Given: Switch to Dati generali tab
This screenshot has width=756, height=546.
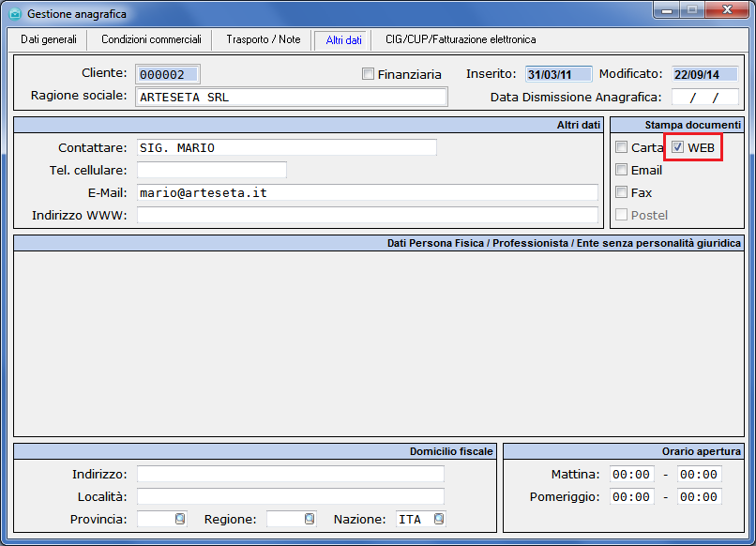Looking at the screenshot, I should coord(49,39).
